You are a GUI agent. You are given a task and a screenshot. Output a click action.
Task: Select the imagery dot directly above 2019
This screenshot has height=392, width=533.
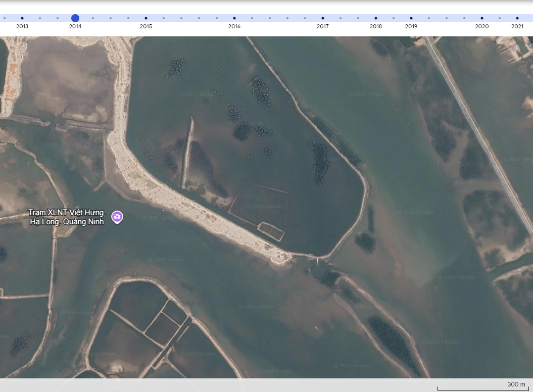pos(411,18)
